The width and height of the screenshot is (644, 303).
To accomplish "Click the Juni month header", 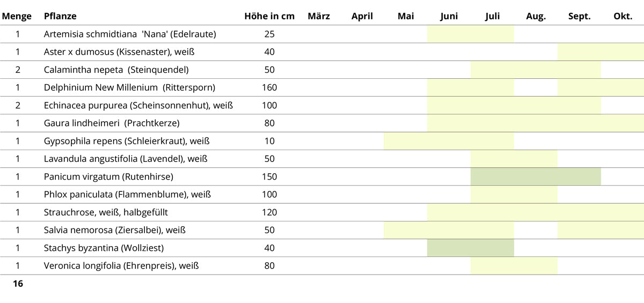I will 449,16.
